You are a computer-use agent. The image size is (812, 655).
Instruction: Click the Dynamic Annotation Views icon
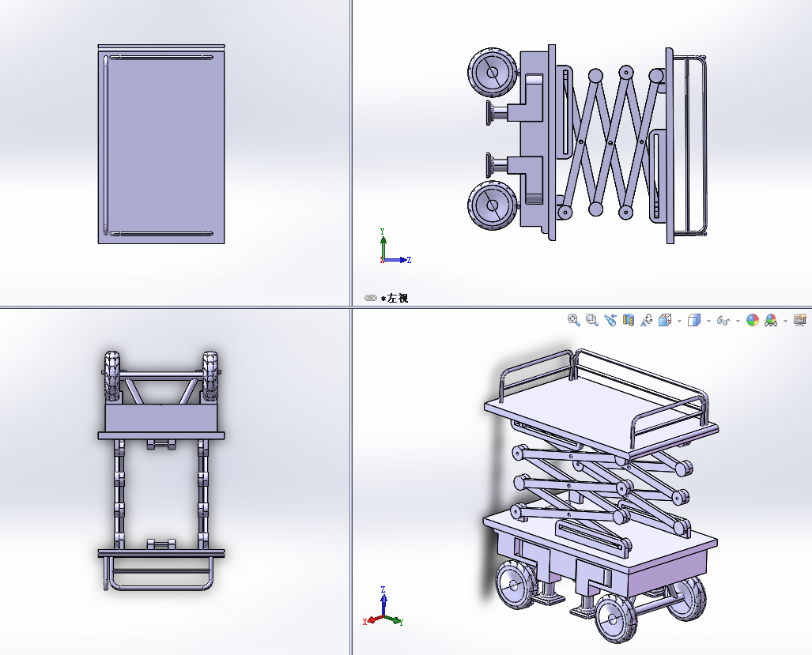tap(646, 320)
